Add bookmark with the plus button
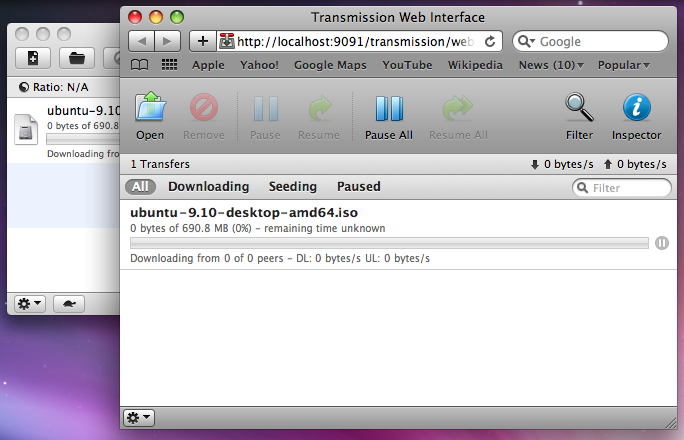This screenshot has height=440, width=684. tap(202, 41)
